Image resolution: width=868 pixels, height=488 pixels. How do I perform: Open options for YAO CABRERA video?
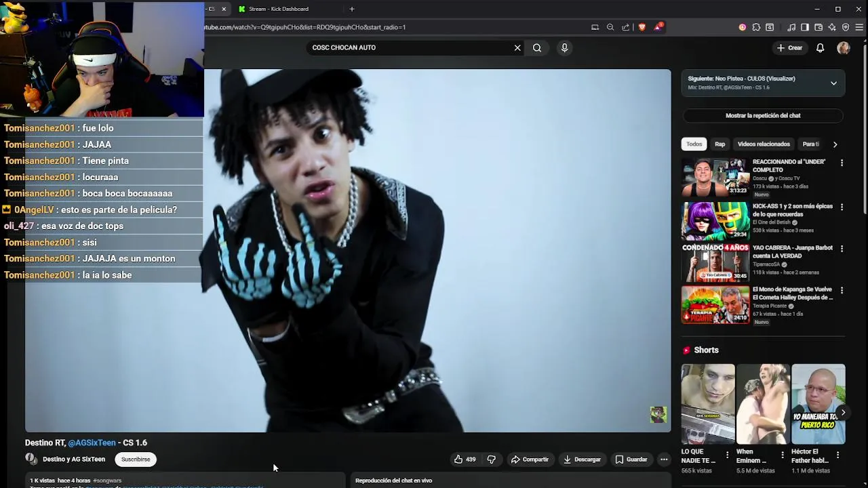click(842, 249)
